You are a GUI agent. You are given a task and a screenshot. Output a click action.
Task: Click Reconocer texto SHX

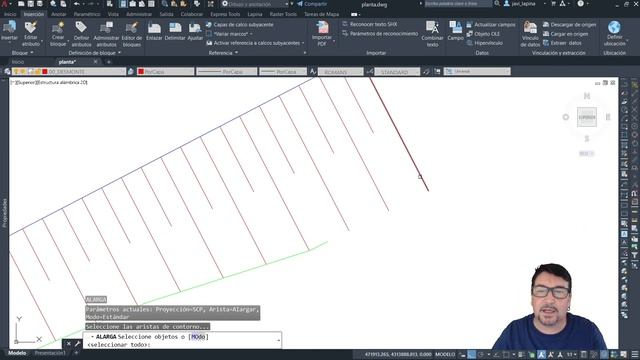click(369, 24)
